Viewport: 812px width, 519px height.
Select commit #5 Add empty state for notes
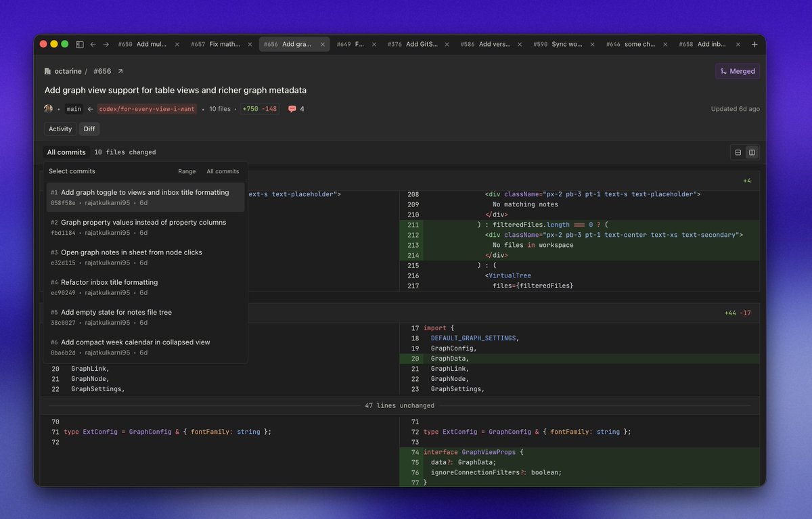click(145, 317)
